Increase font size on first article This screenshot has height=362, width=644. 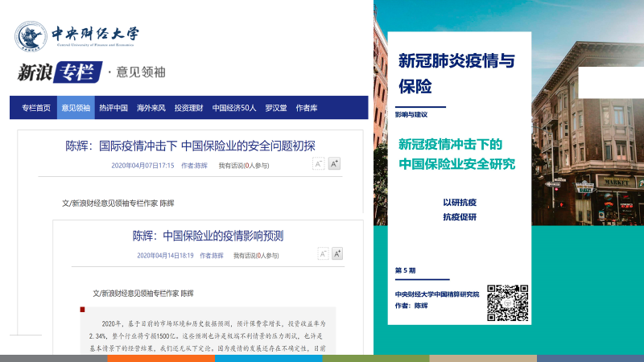pyautogui.click(x=335, y=164)
